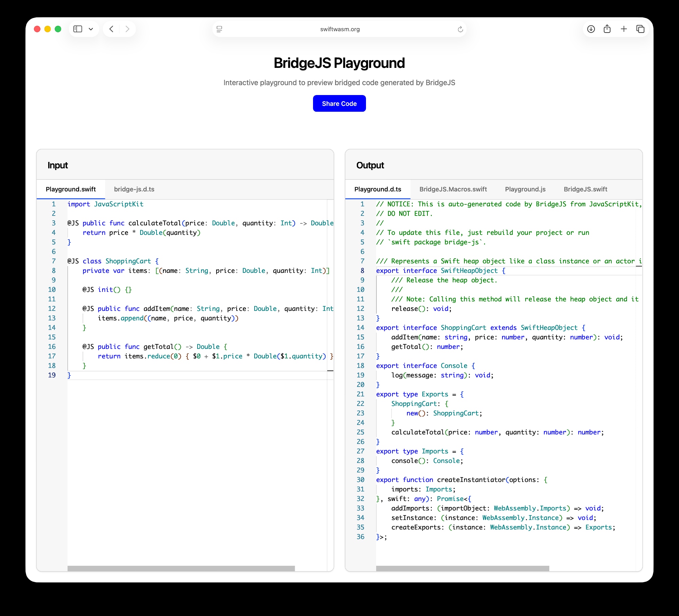Click the page settings icon in address bar
The image size is (679, 616).
coord(219,29)
